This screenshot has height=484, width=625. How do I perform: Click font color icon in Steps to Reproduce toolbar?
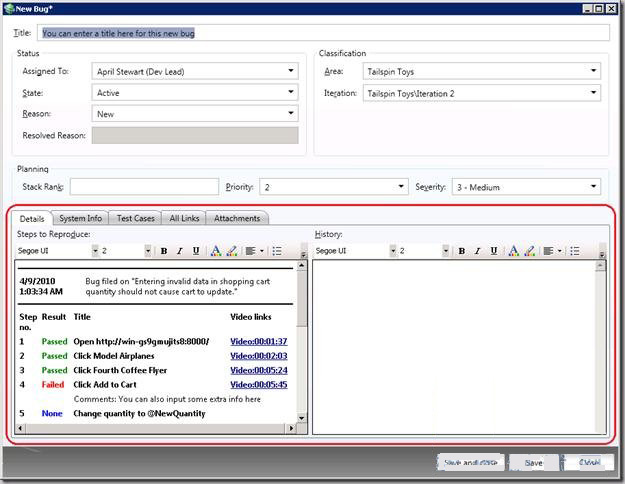pyautogui.click(x=216, y=251)
